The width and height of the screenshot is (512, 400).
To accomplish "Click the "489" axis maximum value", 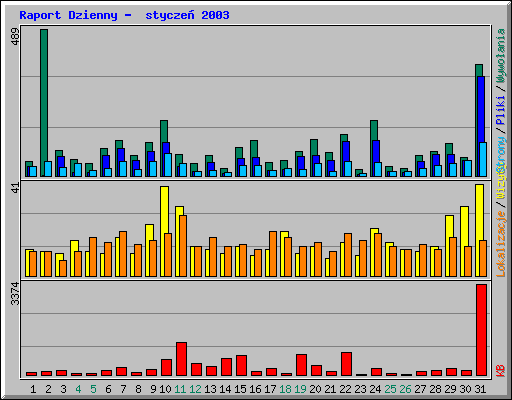I will click(15, 37).
